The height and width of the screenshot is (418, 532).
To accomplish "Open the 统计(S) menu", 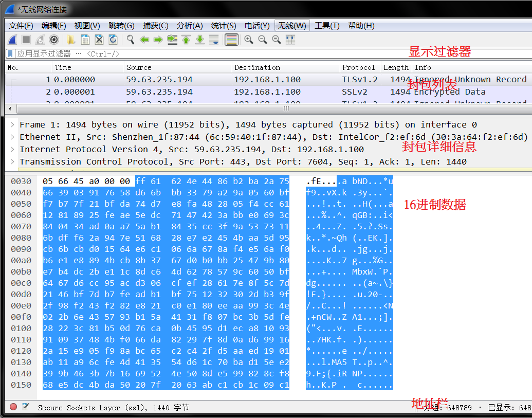I will tap(223, 26).
